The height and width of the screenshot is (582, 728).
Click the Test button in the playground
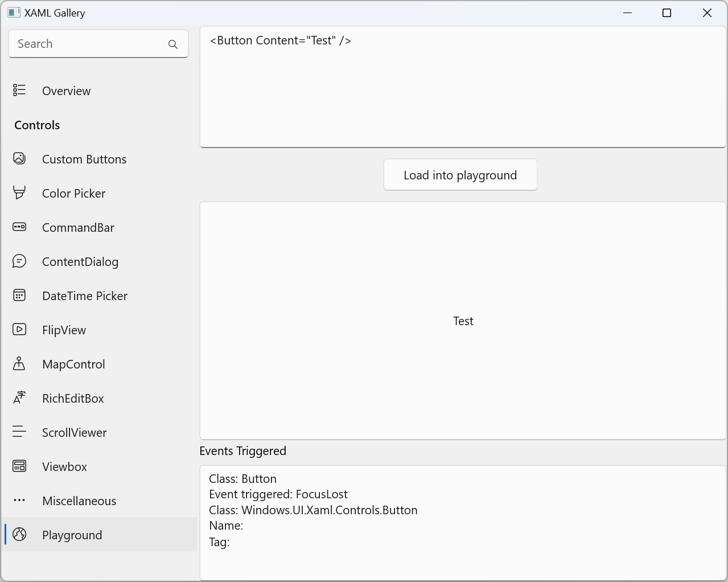coord(463,321)
